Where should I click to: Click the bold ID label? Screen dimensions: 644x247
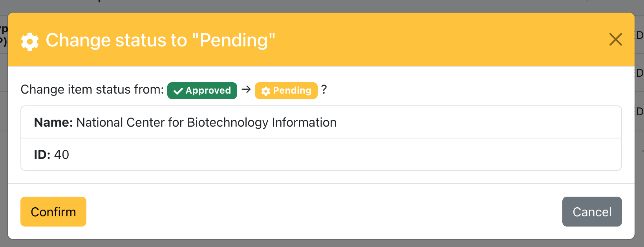[42, 155]
